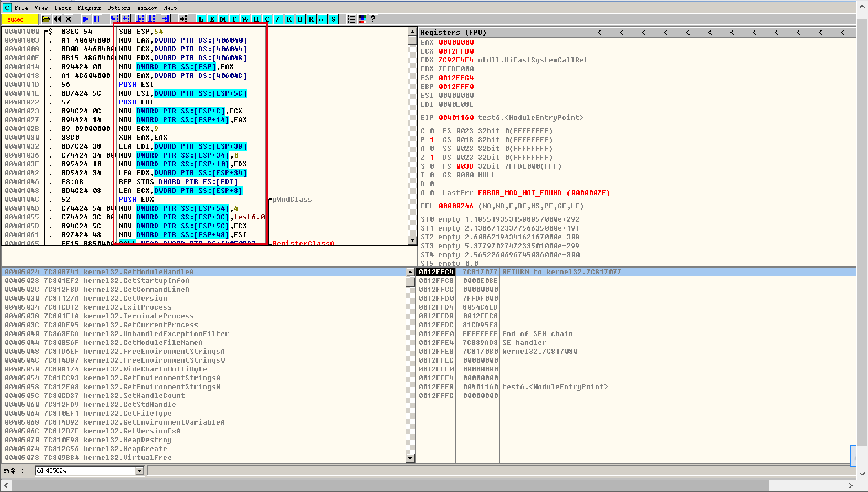Open the Options menu
Image resolution: width=868 pixels, height=492 pixels.
click(x=119, y=8)
